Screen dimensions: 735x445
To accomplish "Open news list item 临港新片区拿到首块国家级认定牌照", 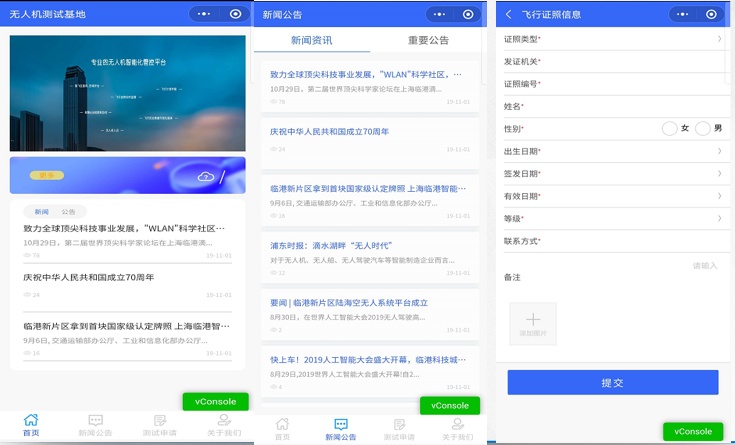I will [370, 201].
